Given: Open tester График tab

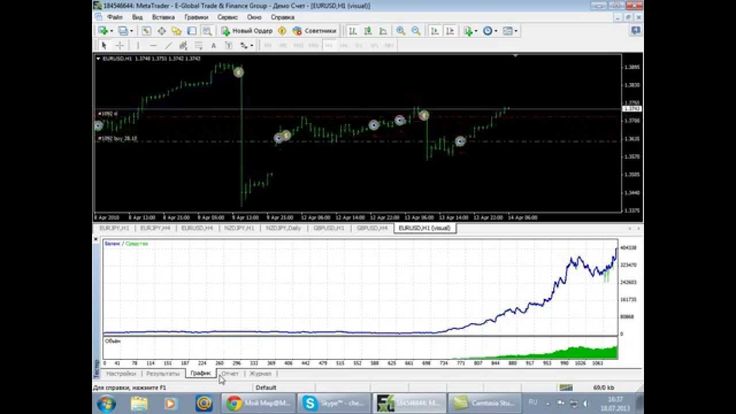Looking at the screenshot, I should click(x=201, y=374).
